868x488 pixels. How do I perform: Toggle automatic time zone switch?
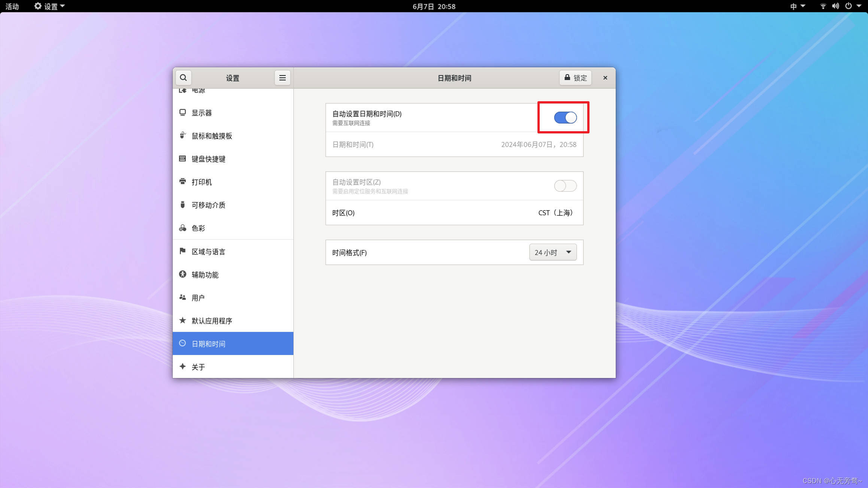tap(565, 186)
